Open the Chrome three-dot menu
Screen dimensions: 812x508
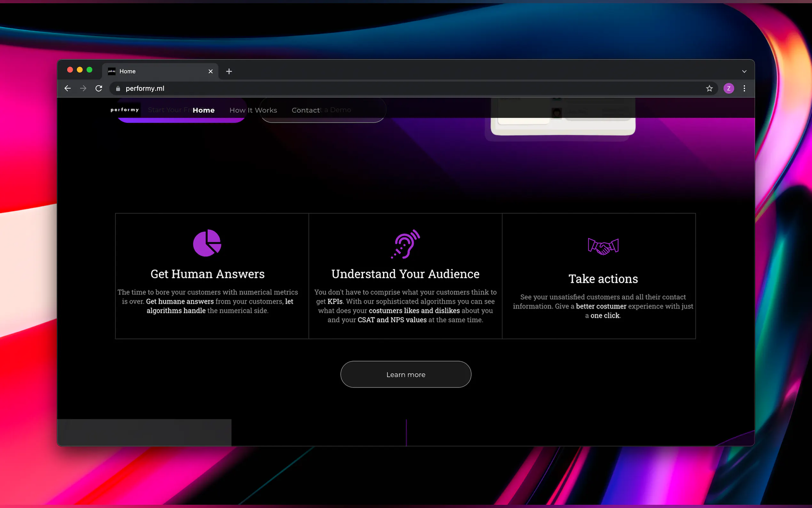(744, 88)
